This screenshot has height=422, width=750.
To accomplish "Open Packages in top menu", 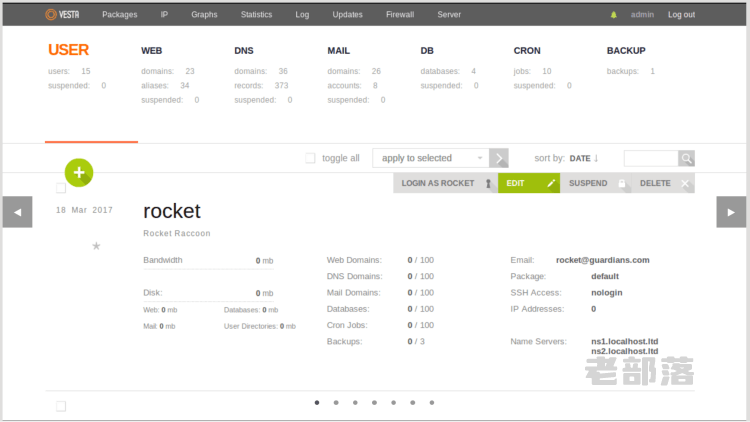I will tap(120, 14).
